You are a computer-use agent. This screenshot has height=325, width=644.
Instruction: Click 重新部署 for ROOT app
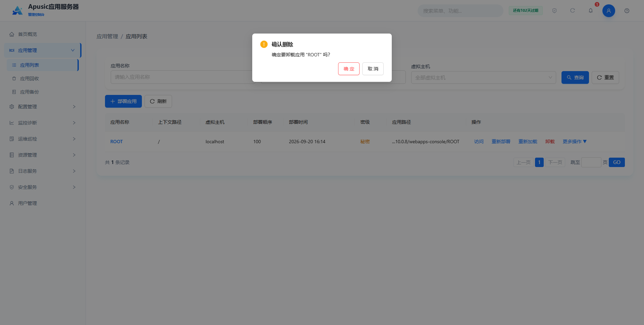[x=501, y=142]
